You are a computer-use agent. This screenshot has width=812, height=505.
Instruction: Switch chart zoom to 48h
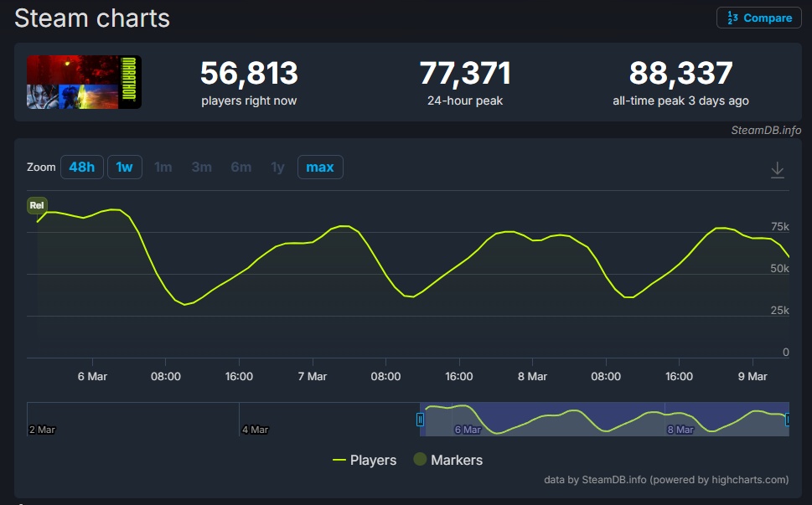tap(81, 167)
